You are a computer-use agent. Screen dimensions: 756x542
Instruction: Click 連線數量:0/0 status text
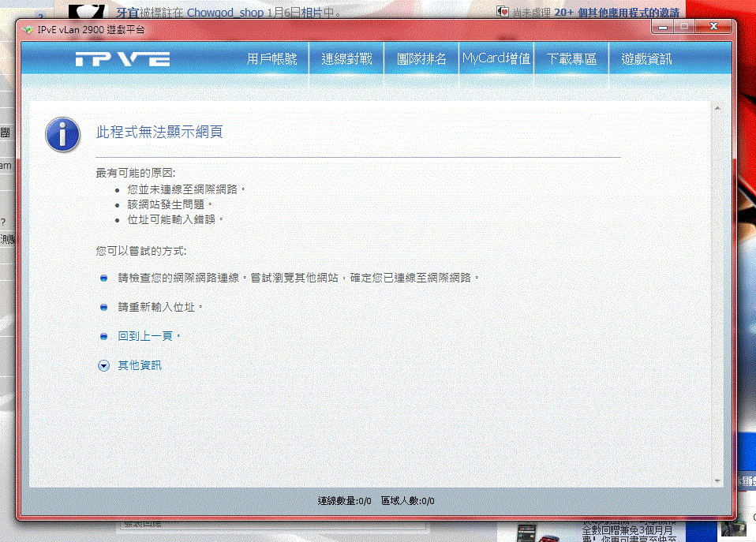point(344,501)
